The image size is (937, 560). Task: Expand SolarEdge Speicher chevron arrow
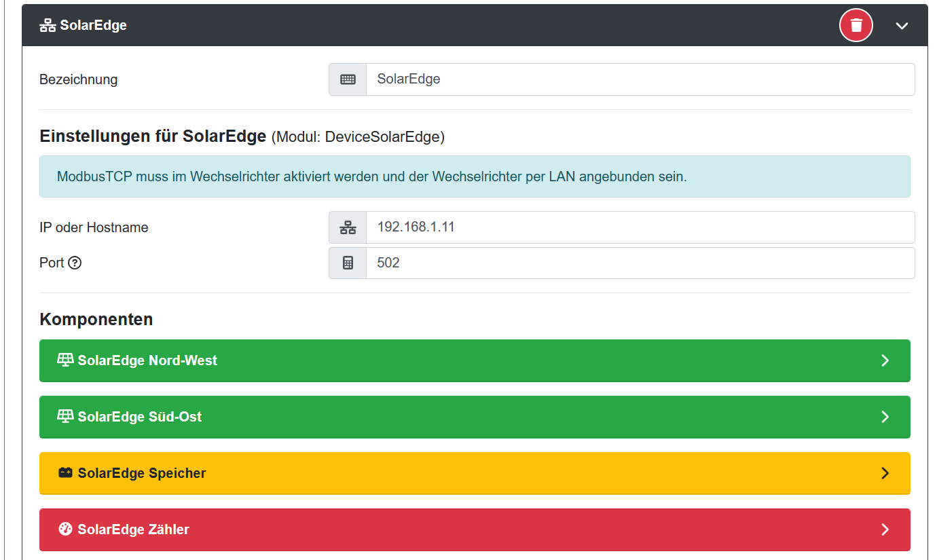coord(885,473)
